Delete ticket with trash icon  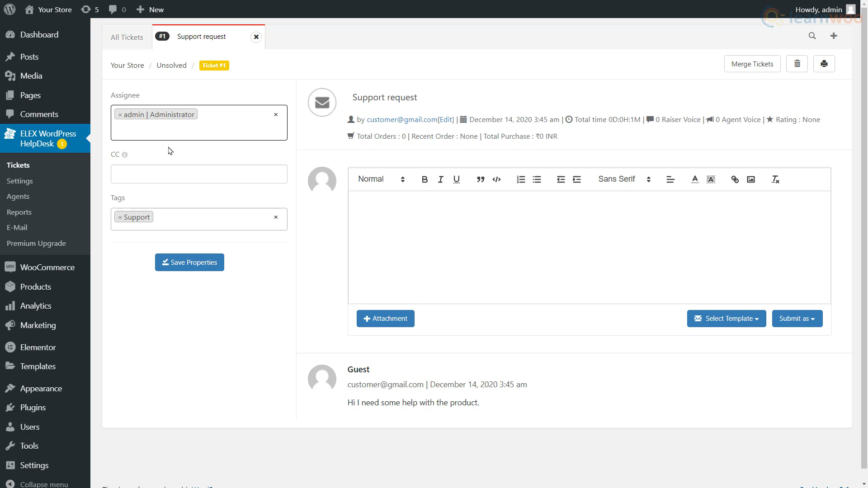coord(797,64)
